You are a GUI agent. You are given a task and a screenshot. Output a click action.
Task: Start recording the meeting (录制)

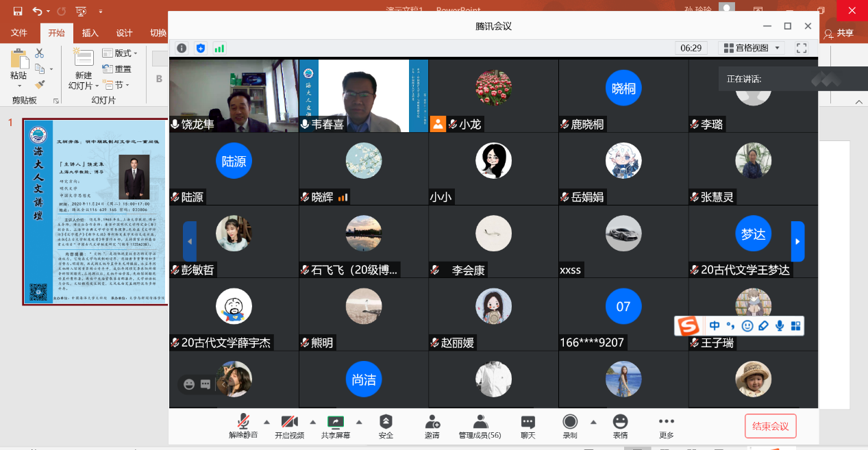tap(569, 426)
